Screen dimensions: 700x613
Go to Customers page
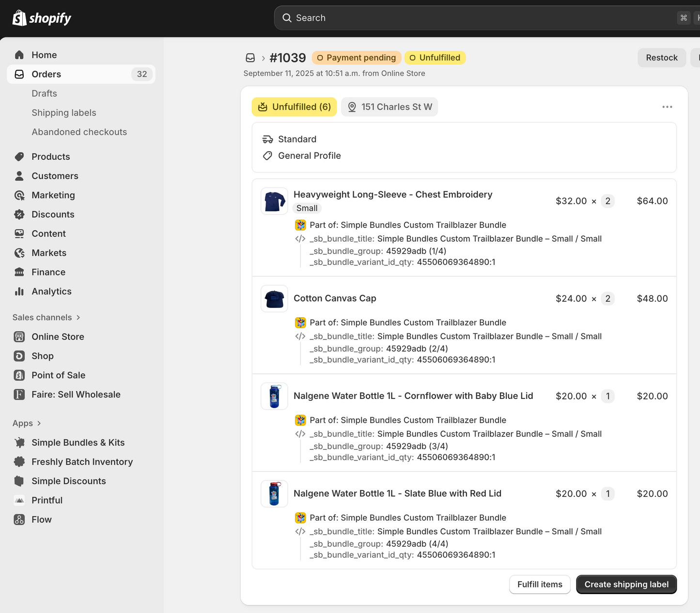pyautogui.click(x=55, y=176)
